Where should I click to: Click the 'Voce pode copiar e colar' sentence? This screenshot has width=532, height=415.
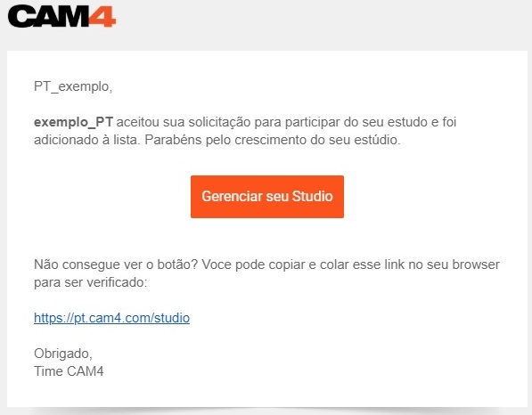(x=275, y=264)
